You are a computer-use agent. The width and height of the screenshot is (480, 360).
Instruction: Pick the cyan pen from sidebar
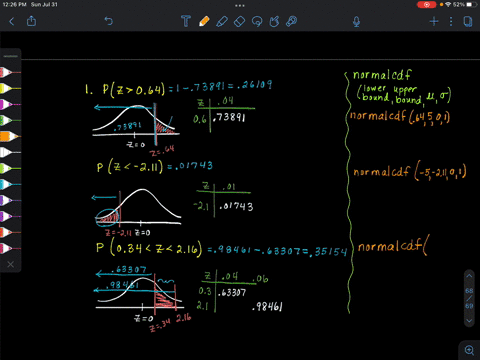10,184
